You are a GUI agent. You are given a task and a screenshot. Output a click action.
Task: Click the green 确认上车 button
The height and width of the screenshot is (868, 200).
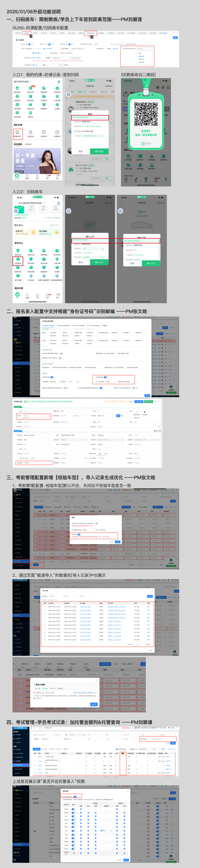pos(99,262)
